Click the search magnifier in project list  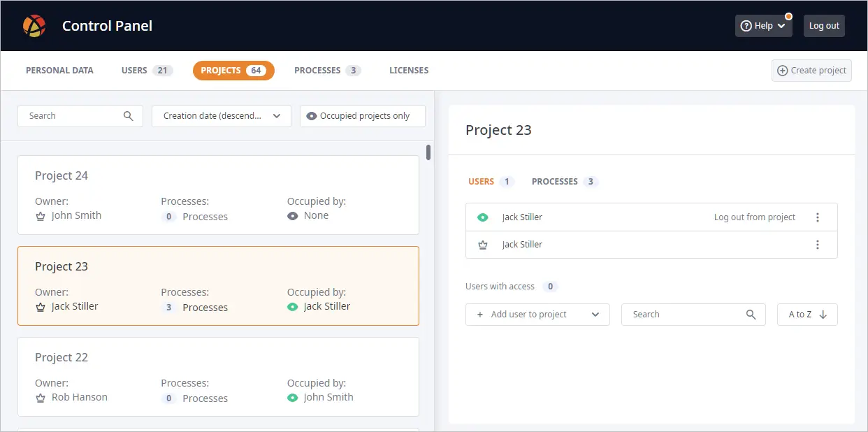128,116
